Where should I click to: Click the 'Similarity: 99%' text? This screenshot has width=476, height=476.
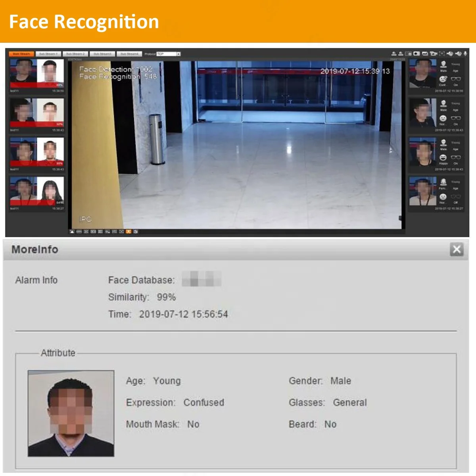142,297
